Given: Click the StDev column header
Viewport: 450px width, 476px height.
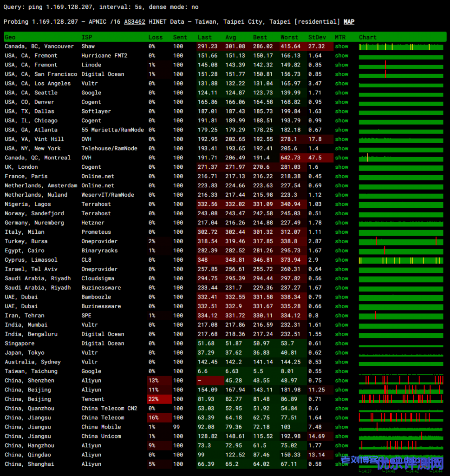Looking at the screenshot, I should [317, 37].
